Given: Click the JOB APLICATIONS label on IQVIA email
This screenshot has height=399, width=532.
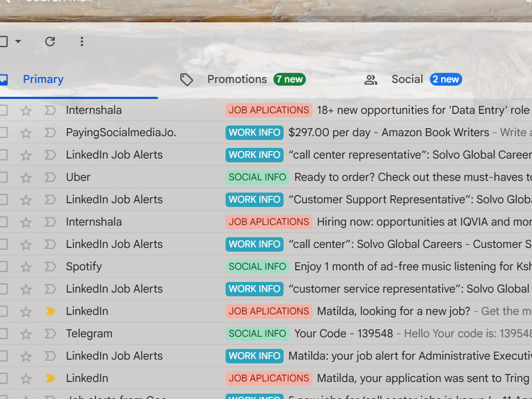Looking at the screenshot, I should [x=269, y=222].
